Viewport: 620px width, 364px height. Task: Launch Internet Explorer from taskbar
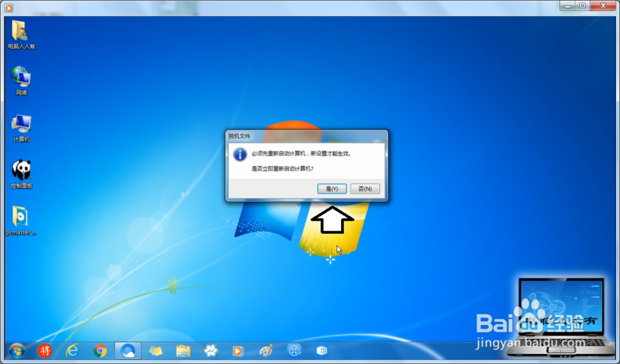click(x=72, y=351)
